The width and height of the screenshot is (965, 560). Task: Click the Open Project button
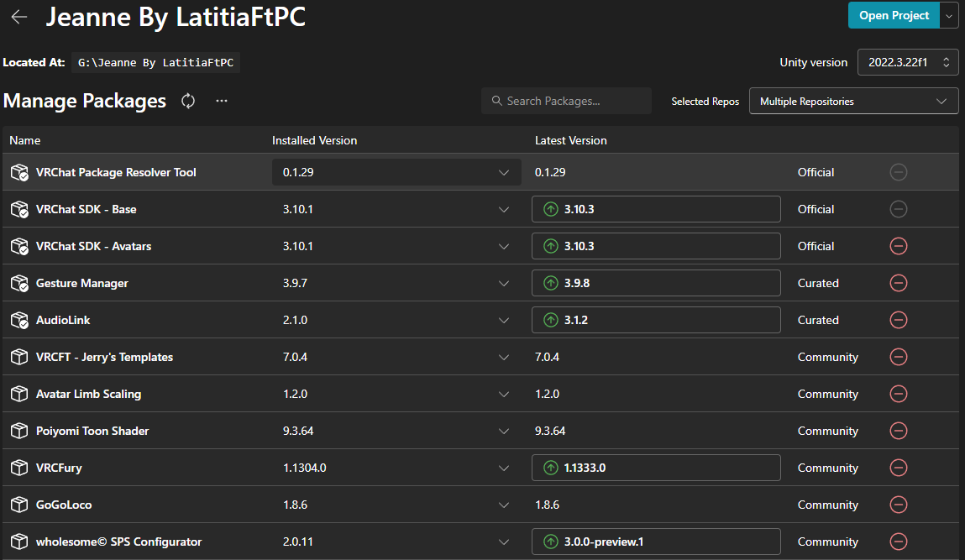point(894,15)
